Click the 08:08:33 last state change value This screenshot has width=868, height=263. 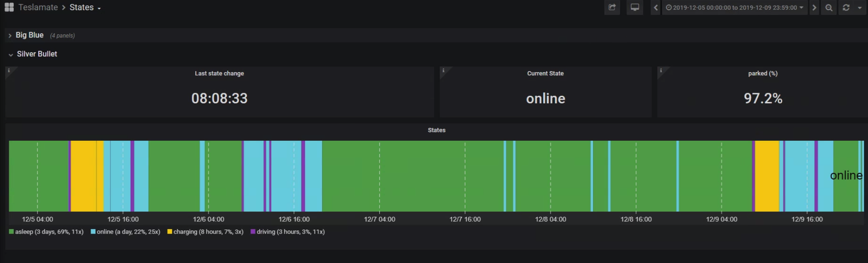(x=219, y=98)
